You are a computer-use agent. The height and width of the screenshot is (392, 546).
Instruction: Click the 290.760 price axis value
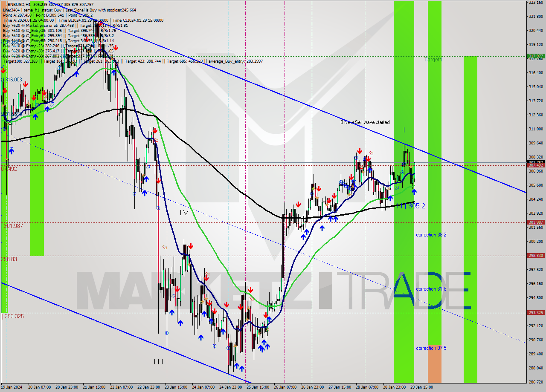click(536, 340)
